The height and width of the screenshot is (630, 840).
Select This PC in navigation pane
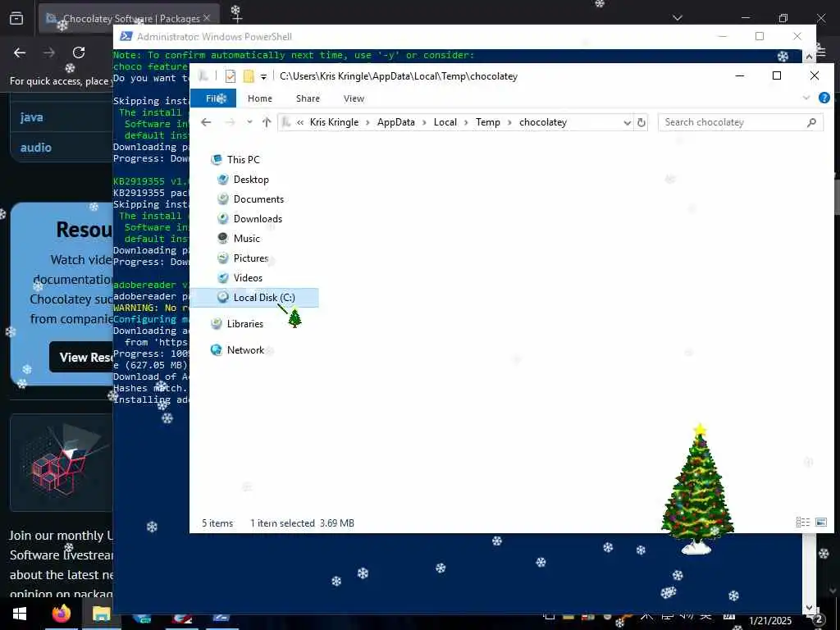243,160
